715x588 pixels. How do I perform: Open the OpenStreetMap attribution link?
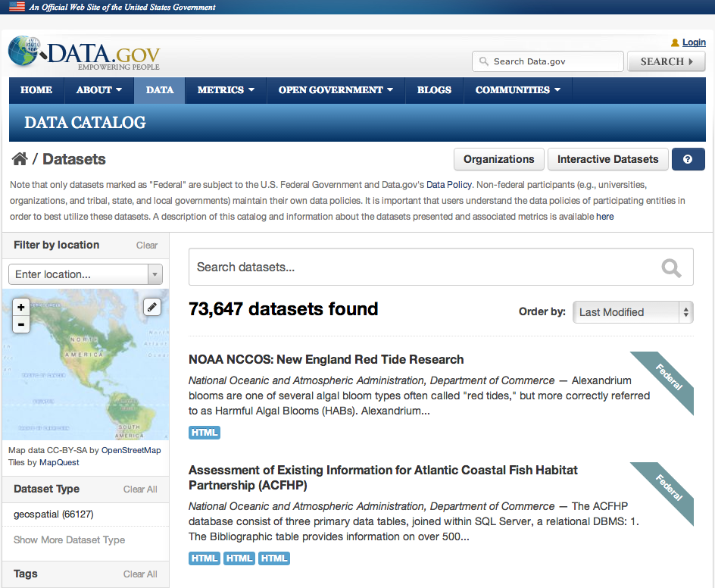[x=131, y=450]
